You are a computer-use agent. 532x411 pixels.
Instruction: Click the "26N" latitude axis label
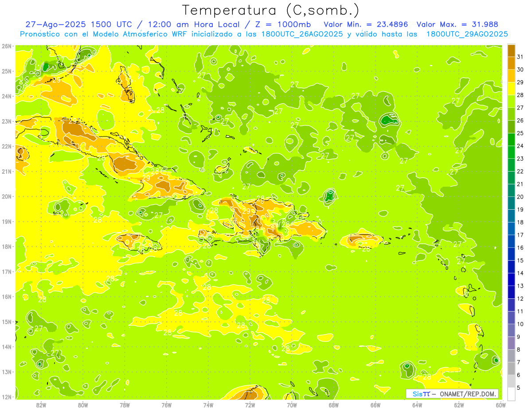point(6,46)
